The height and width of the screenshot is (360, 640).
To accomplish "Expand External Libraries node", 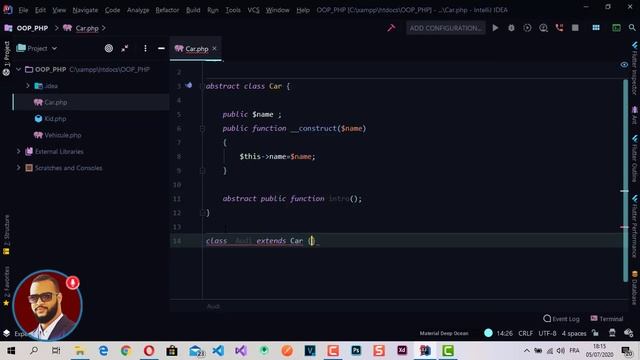I will [x=18, y=151].
